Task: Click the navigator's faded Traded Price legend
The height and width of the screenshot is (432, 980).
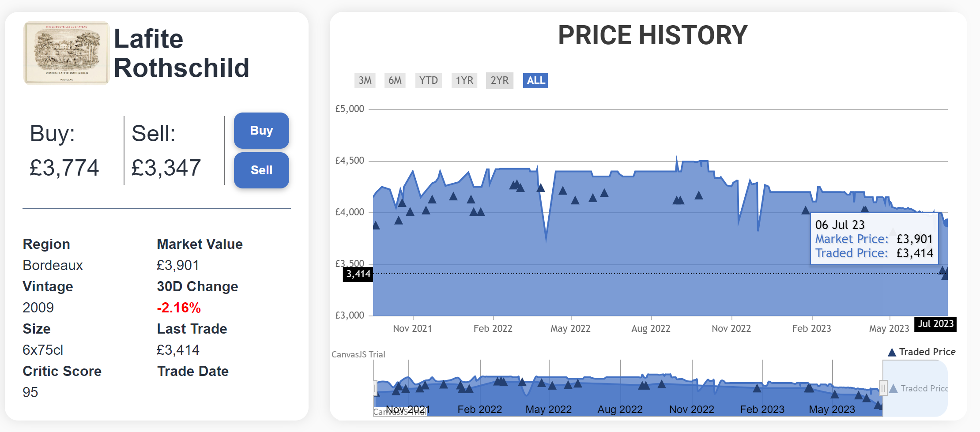Action: pyautogui.click(x=918, y=388)
